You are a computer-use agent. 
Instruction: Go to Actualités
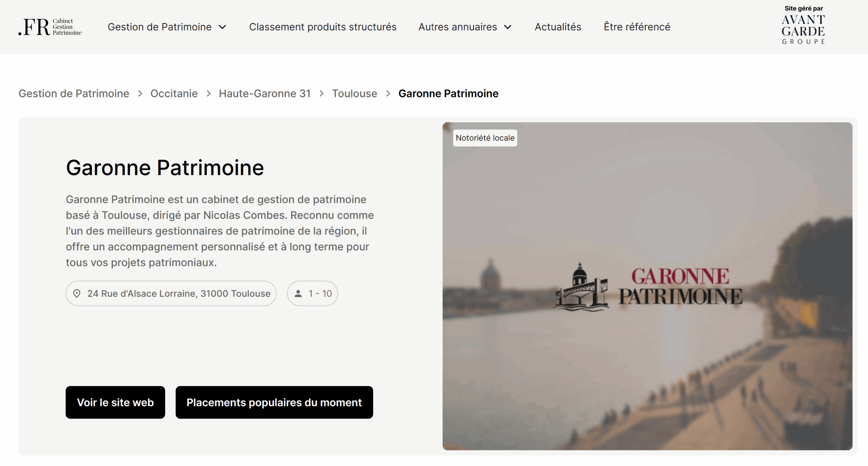pyautogui.click(x=558, y=27)
